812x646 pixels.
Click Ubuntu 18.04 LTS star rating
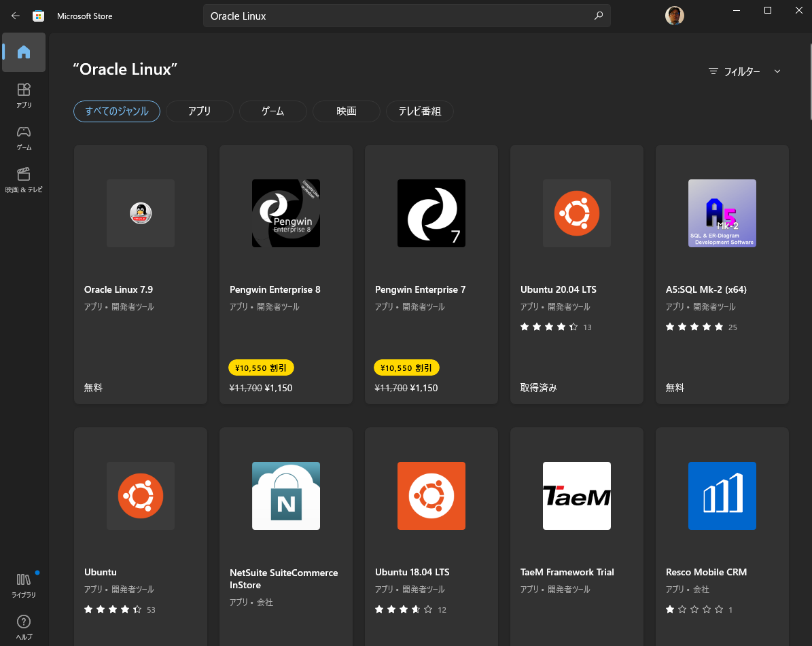click(x=404, y=610)
